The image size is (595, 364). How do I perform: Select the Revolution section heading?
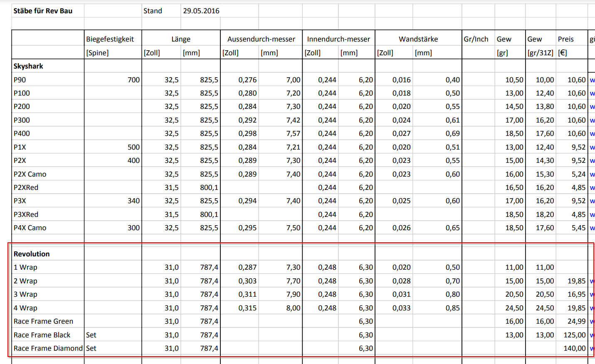point(32,254)
